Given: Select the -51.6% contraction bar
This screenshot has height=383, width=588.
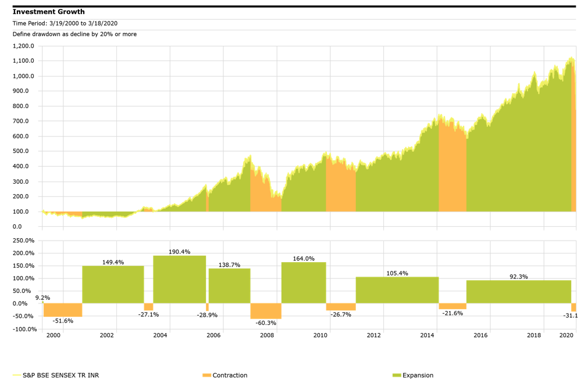Looking at the screenshot, I should pos(62,310).
